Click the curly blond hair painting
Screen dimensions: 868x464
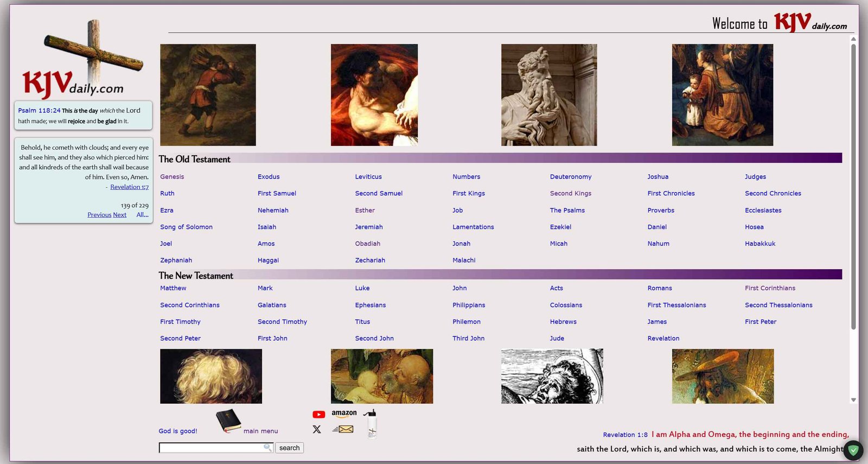tap(211, 376)
